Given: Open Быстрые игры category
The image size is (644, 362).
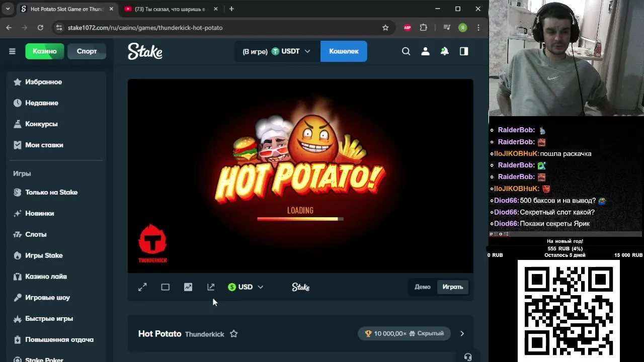Looking at the screenshot, I should (x=56, y=319).
